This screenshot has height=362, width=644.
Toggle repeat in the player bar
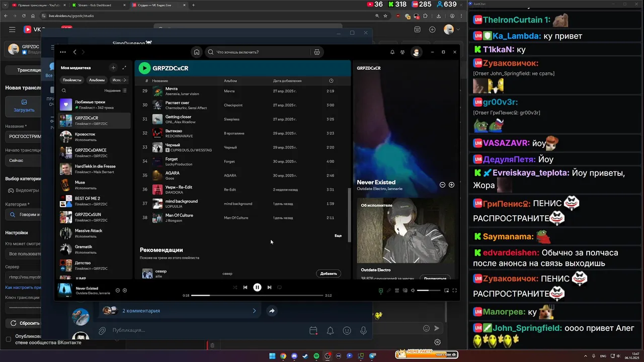click(279, 287)
